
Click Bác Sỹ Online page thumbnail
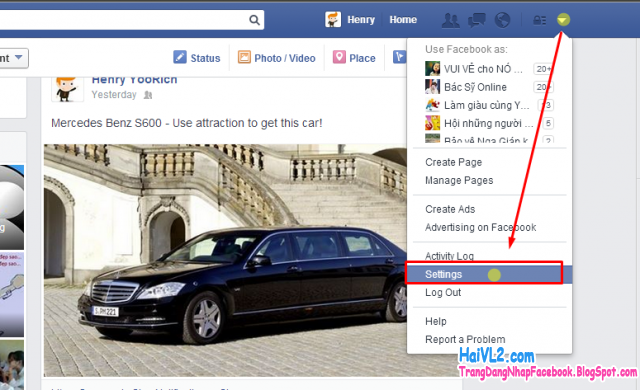(432, 86)
